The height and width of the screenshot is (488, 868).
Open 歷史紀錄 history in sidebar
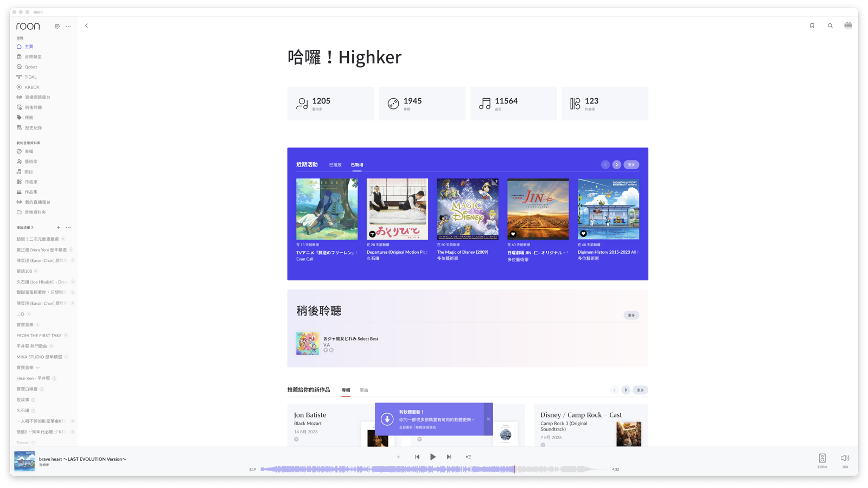(x=33, y=127)
